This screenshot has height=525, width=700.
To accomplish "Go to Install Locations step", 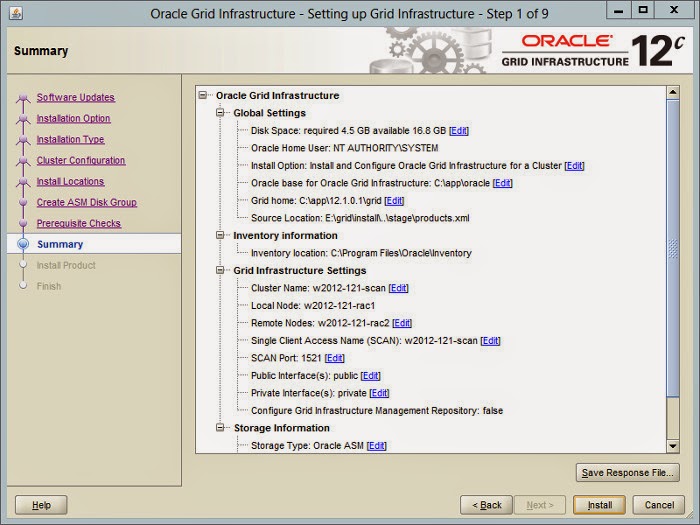I will pos(70,181).
